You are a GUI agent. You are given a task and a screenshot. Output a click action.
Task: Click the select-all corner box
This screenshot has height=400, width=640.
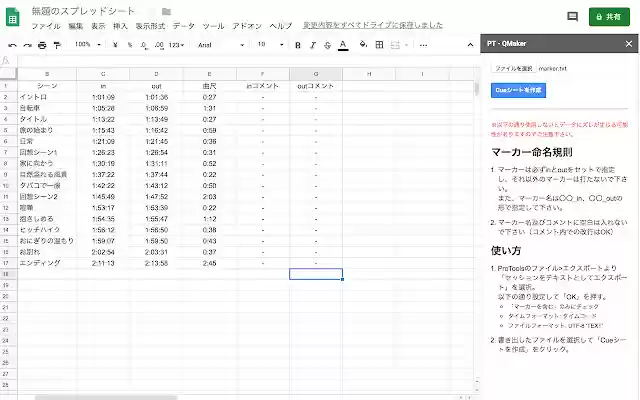[8, 74]
